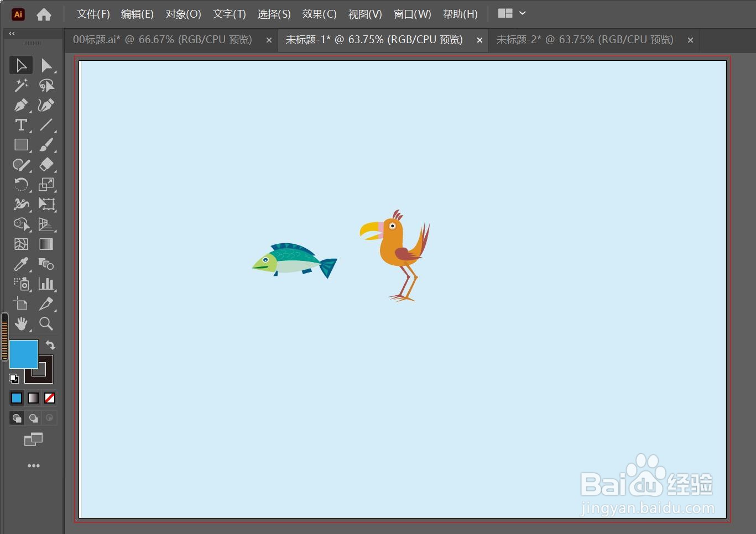Select the Rectangle tool
Viewport: 756px width, 534px height.
tap(21, 145)
